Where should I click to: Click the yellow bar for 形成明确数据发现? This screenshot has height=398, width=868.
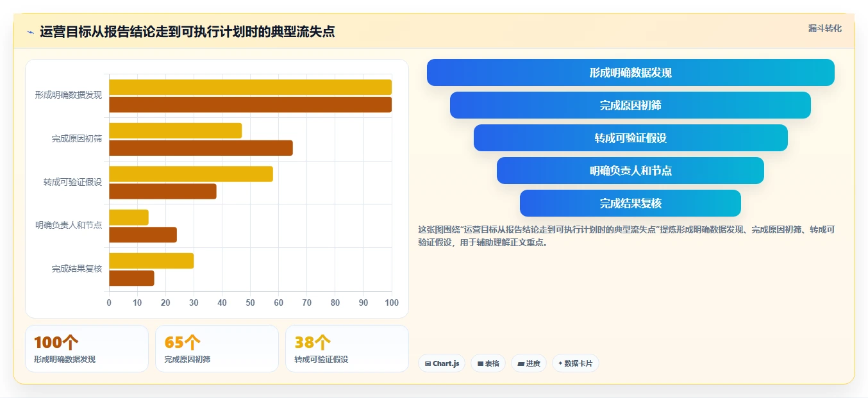click(x=250, y=87)
